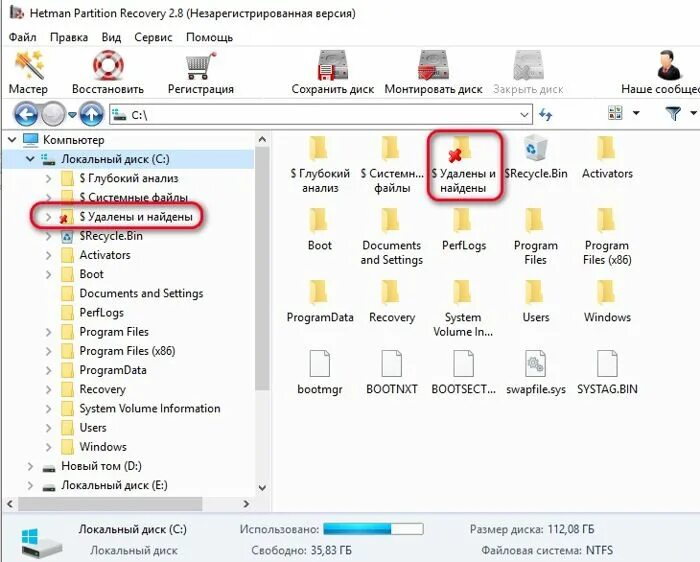Viewport: 700px width, 562px height.
Task: Select Program Files folder in file pane
Action: 535,237
